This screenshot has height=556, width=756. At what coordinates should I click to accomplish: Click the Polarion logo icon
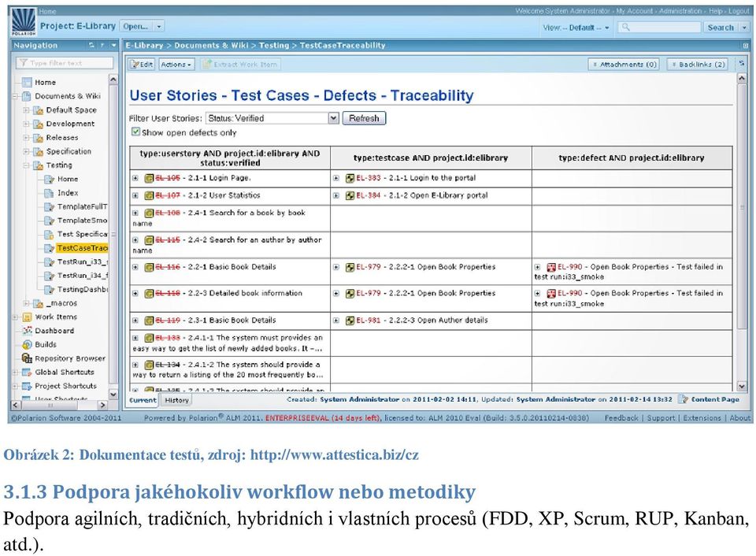[23, 21]
